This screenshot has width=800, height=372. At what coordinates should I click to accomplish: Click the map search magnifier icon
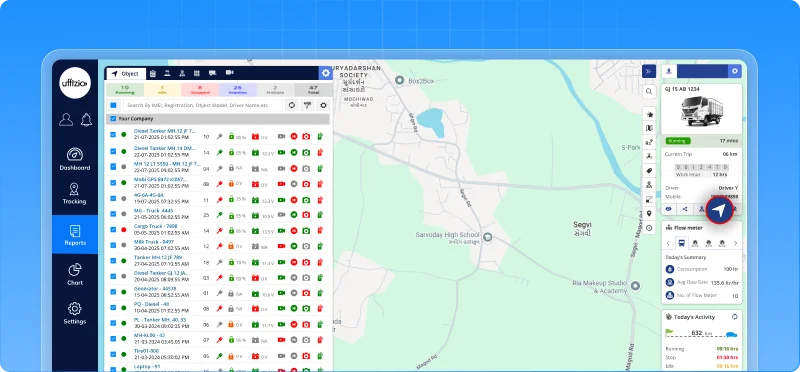click(x=649, y=92)
